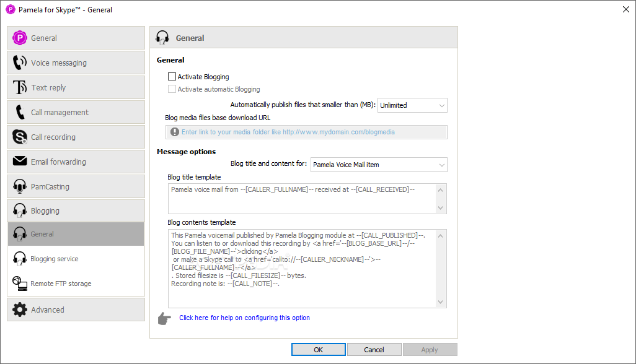Click the Blogging headphones icon
The height and width of the screenshot is (364, 636).
[19, 210]
